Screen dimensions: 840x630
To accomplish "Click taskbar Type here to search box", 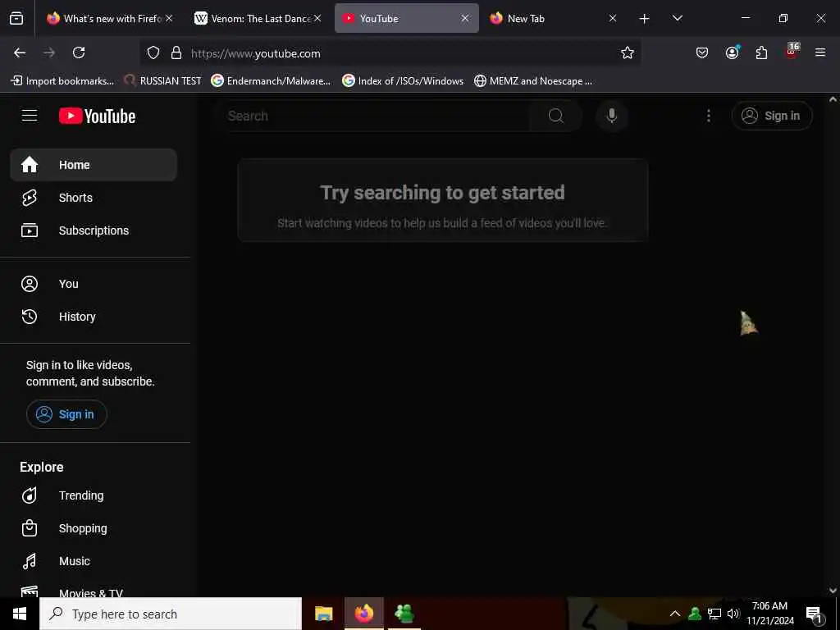I will (x=171, y=614).
